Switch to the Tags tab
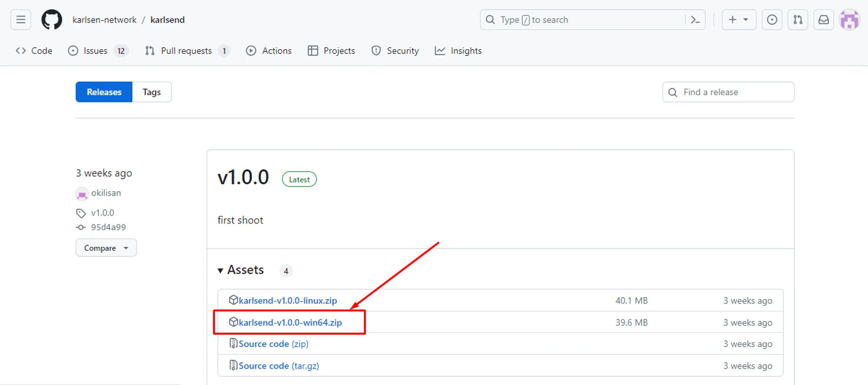Image resolution: width=868 pixels, height=385 pixels. 151,92
